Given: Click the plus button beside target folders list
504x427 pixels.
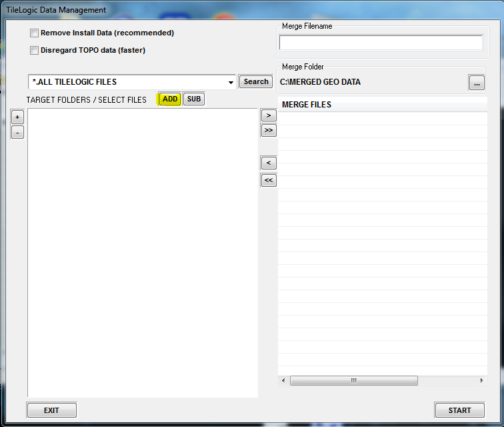Looking at the screenshot, I should 17,117.
